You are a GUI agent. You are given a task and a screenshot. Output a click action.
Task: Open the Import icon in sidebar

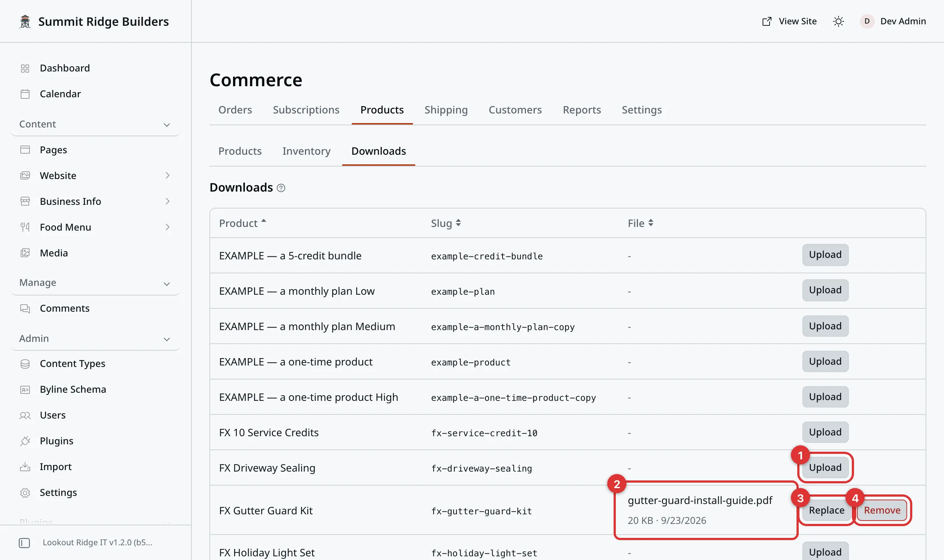click(x=25, y=467)
